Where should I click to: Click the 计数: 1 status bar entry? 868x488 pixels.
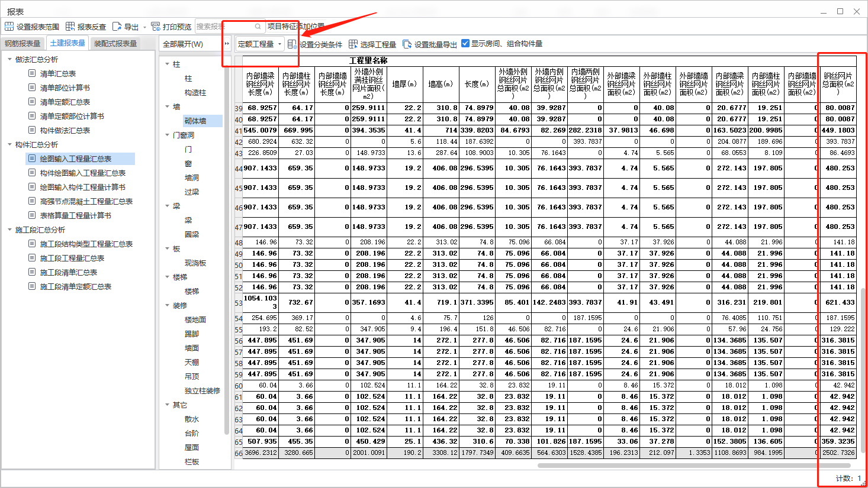(848, 478)
